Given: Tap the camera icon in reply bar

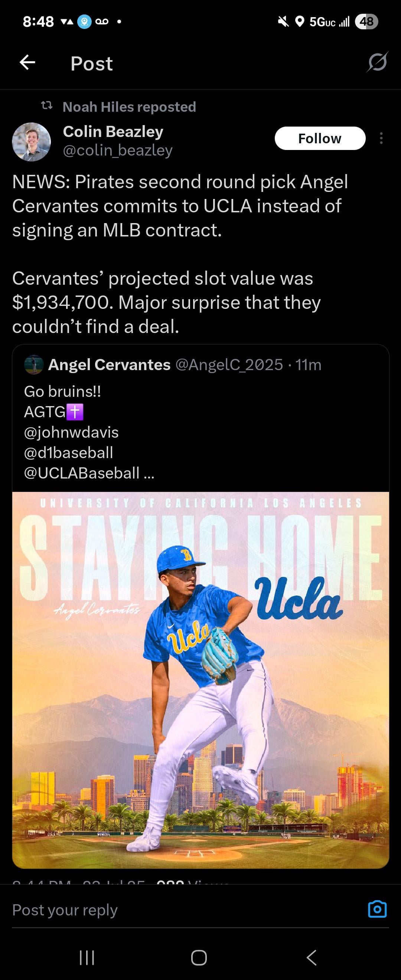Looking at the screenshot, I should (377, 909).
